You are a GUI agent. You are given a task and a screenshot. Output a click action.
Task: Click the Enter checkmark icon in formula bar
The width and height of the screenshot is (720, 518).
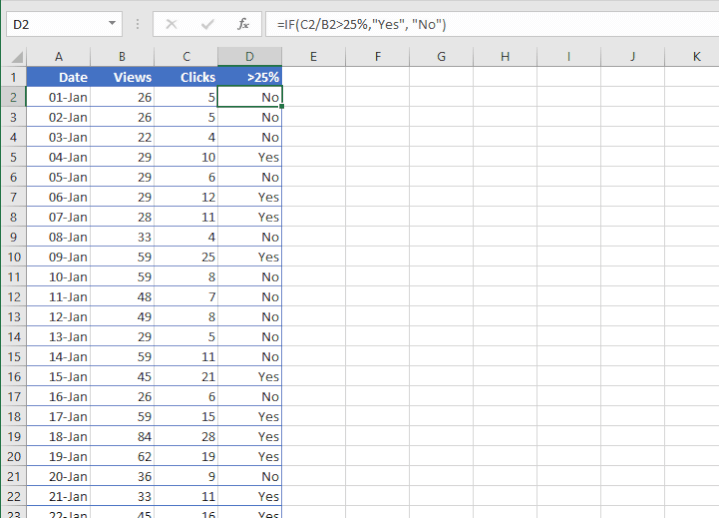click(208, 24)
